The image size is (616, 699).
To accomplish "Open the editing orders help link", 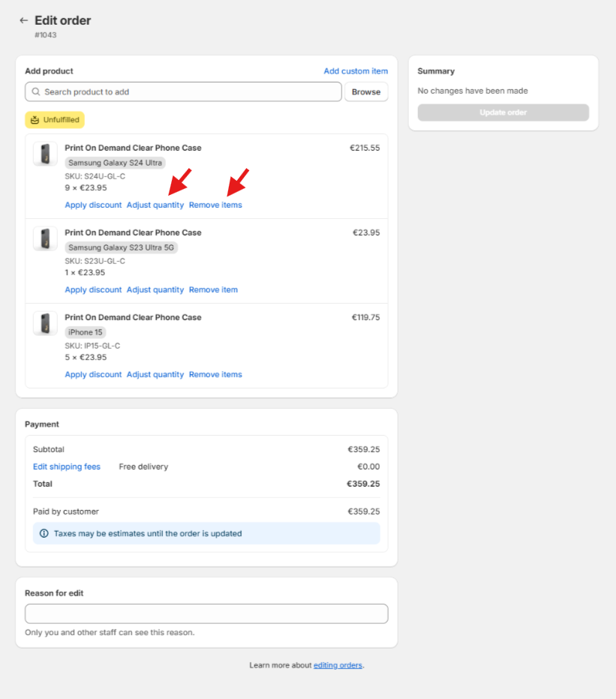I will 338,665.
